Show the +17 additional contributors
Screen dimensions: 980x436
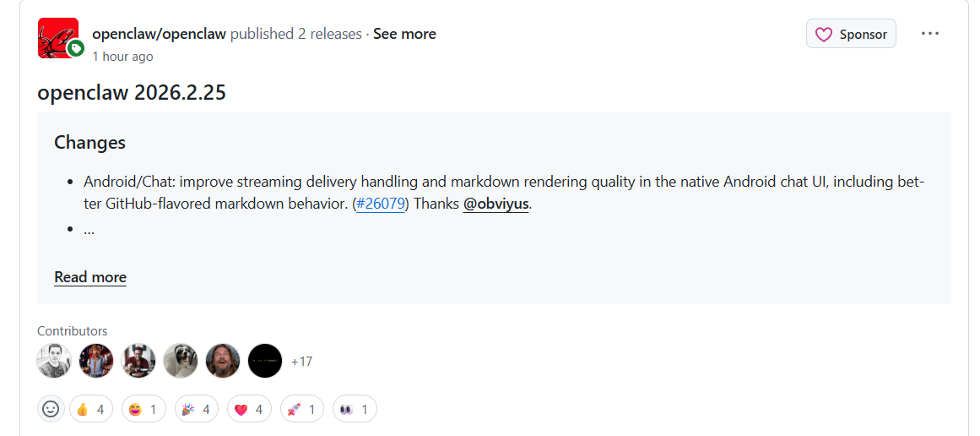tap(301, 362)
